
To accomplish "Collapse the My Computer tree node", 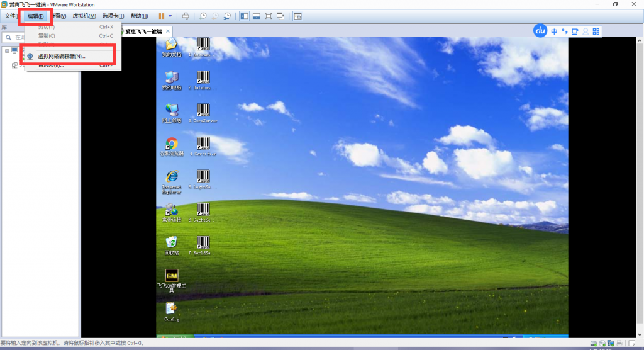I will (x=7, y=51).
